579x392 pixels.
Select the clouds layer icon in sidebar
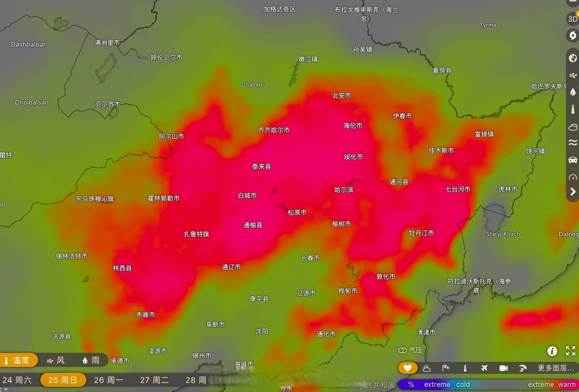coord(573,127)
